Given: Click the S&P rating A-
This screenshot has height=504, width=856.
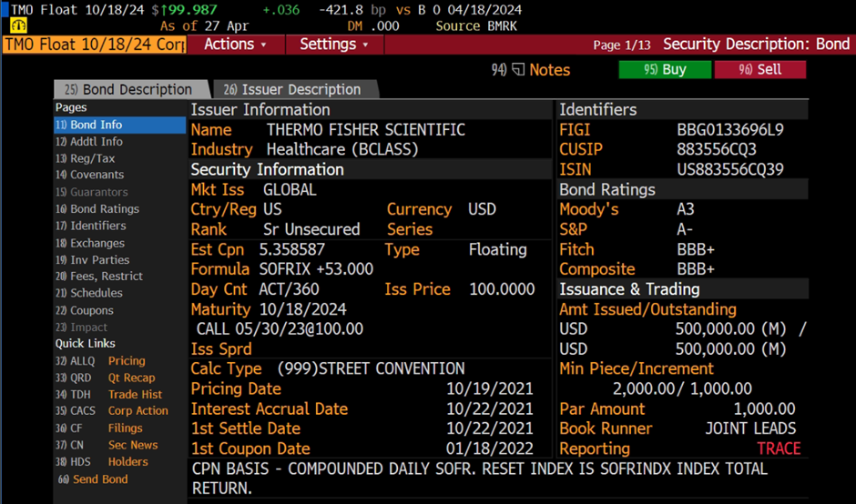Looking at the screenshot, I should pyautogui.click(x=685, y=229).
